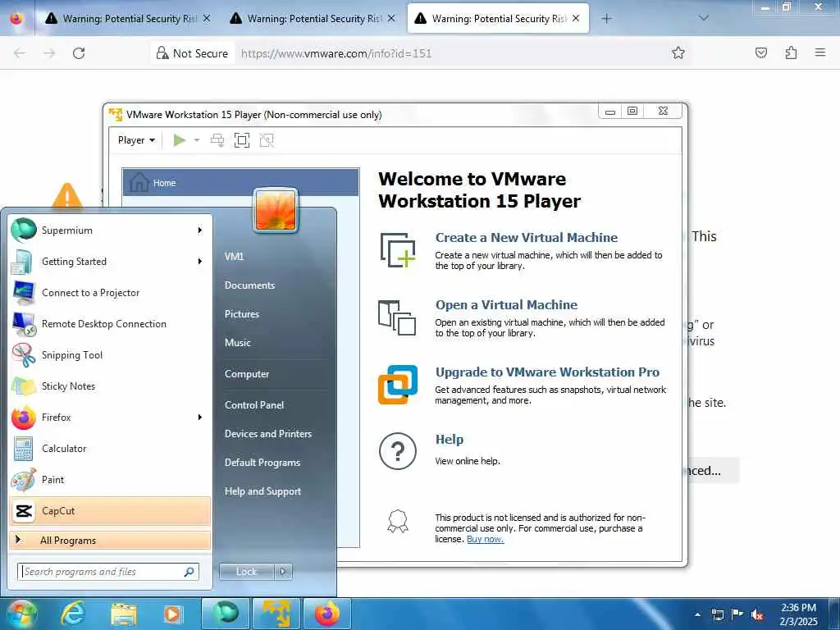This screenshot has width=840, height=630.
Task: Click the Open a Virtual Machine icon
Action: tap(397, 317)
